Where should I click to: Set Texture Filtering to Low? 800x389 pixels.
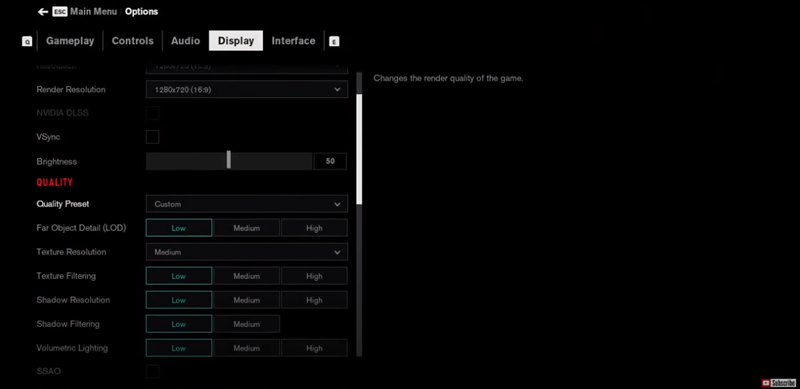pyautogui.click(x=179, y=276)
